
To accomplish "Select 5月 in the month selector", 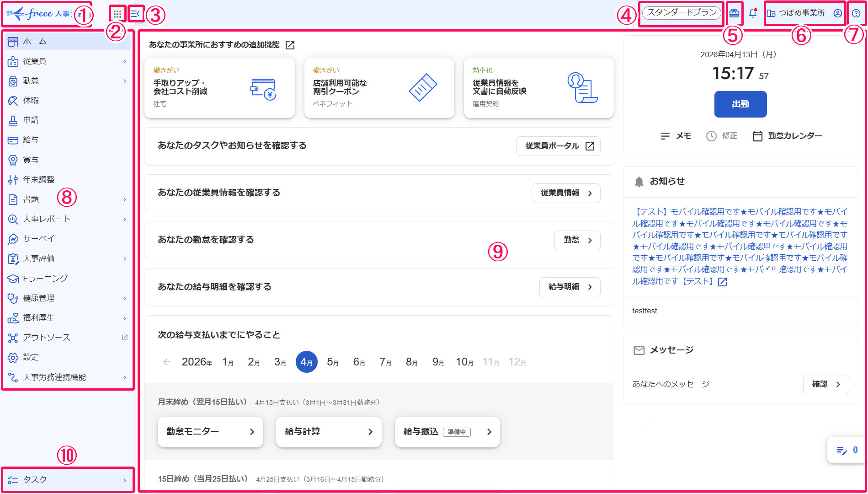I will (333, 362).
